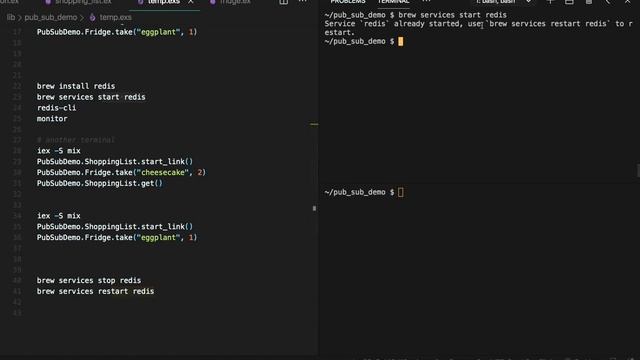Viewport: 640px width, 360px height.
Task: Create a new terminal with plus icon
Action: coord(550,2)
